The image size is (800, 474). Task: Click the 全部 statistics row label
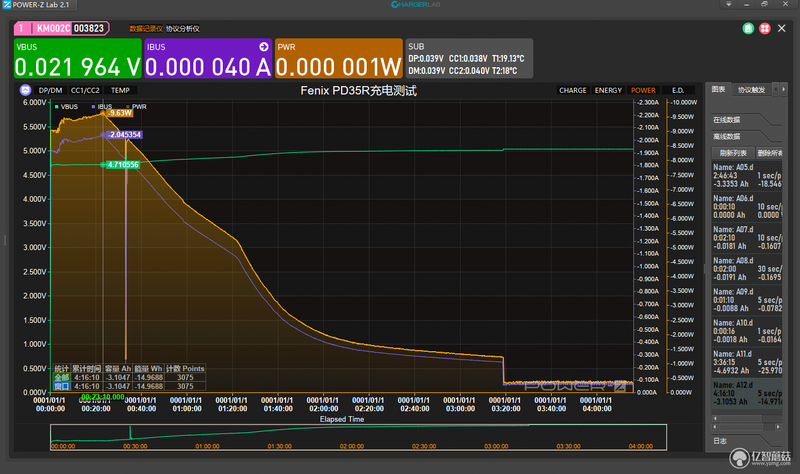tap(62, 378)
